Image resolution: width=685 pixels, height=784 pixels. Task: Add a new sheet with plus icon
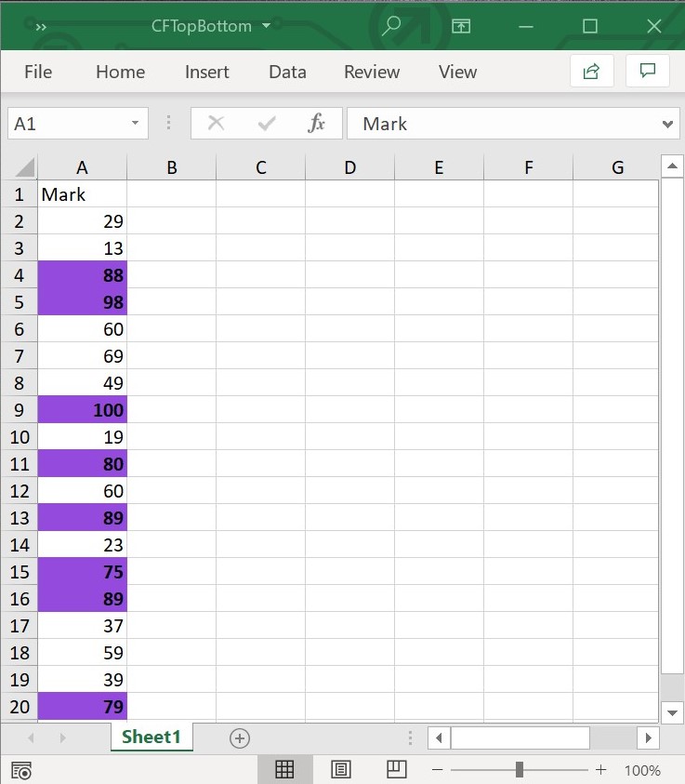pos(240,737)
